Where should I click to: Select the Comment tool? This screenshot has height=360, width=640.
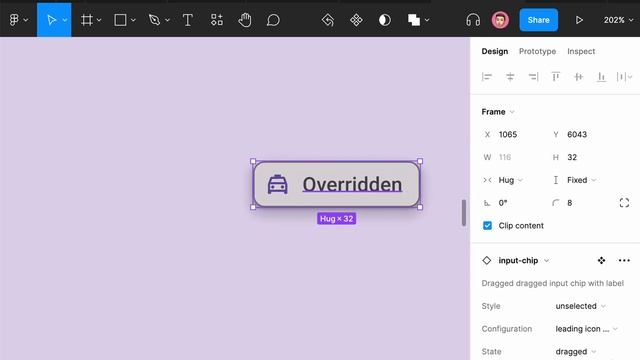(x=273, y=20)
